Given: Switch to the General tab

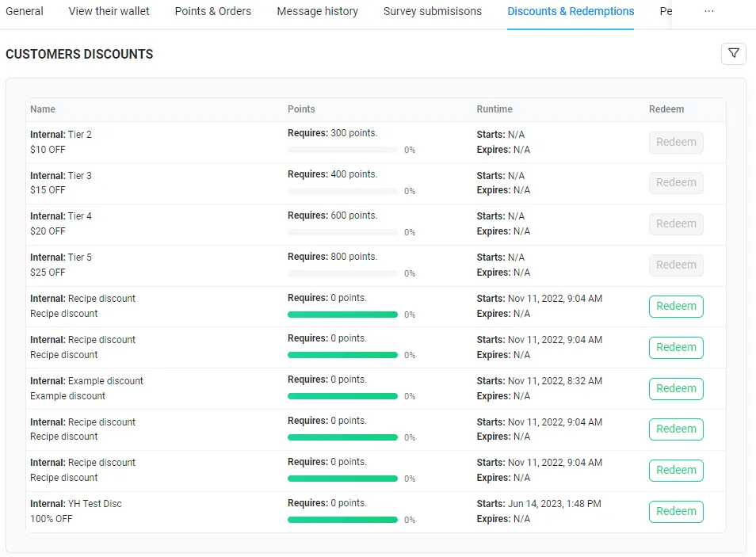Looking at the screenshot, I should coord(25,12).
